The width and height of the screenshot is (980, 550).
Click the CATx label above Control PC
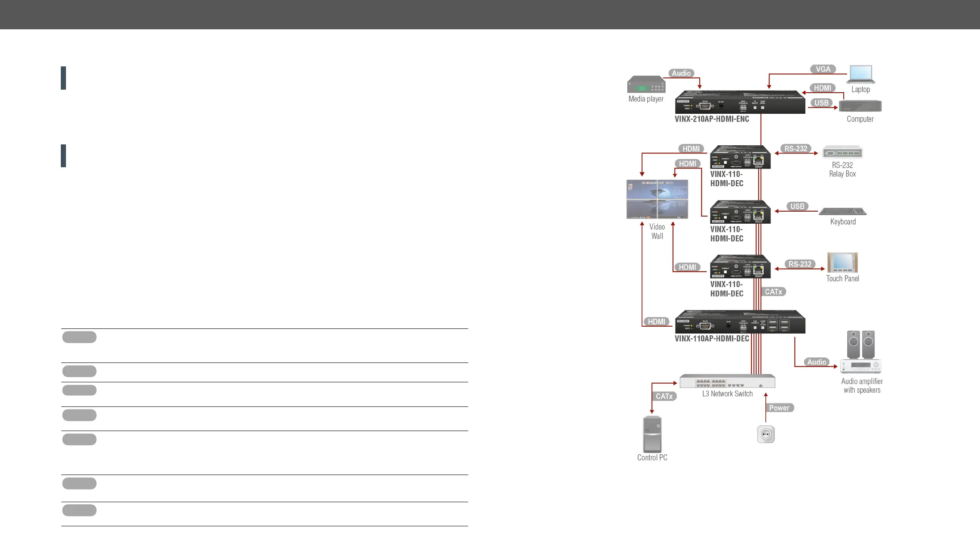(x=664, y=396)
